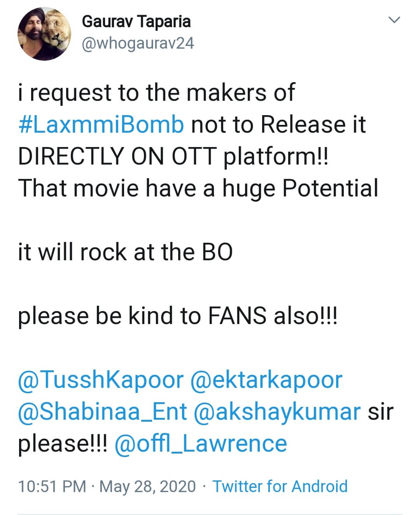Click the word "sir" after @akshaykumar
The width and height of the screenshot is (420, 515).
(381, 412)
